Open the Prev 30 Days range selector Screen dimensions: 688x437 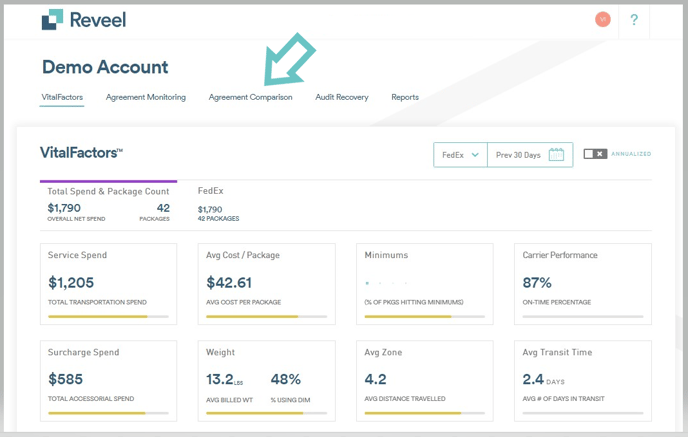tap(530, 155)
